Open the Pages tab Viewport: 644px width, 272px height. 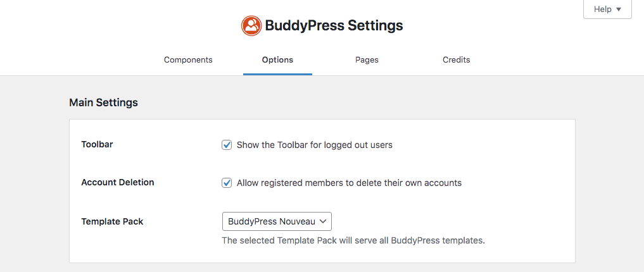coord(367,60)
